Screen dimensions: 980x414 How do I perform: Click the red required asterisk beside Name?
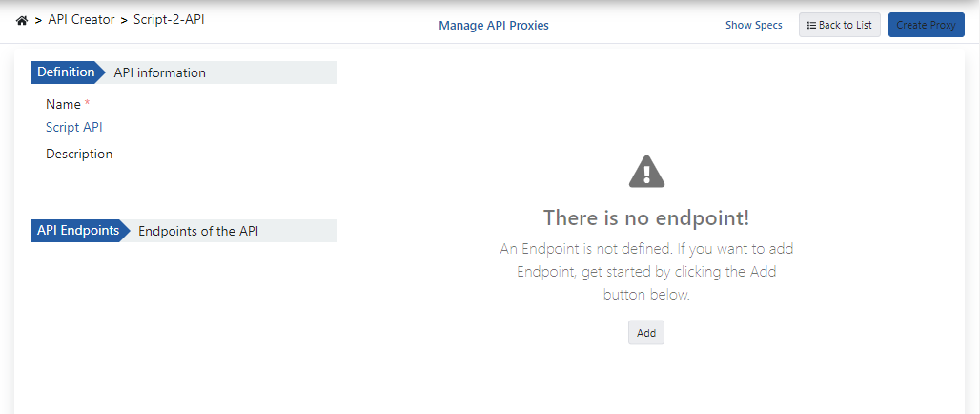click(88, 103)
